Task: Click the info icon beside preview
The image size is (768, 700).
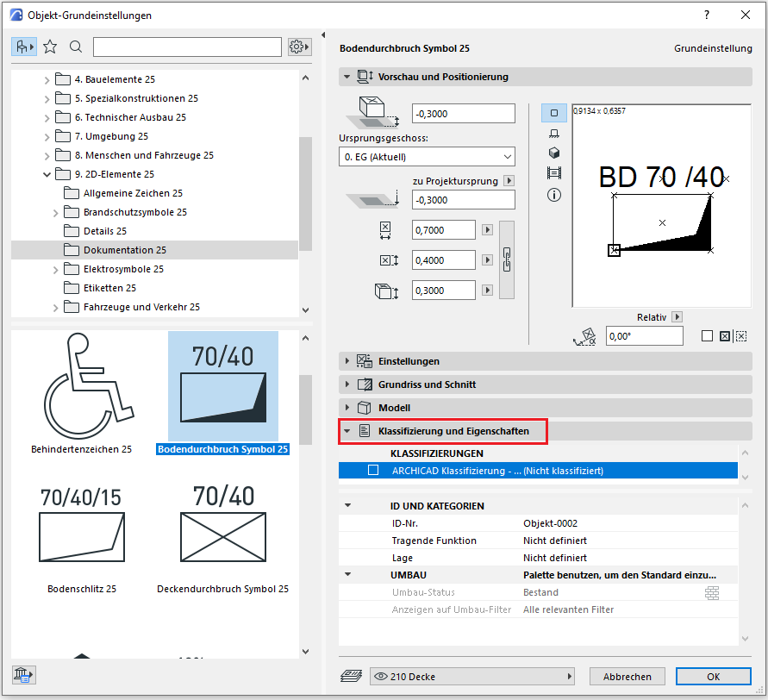Action: [554, 195]
